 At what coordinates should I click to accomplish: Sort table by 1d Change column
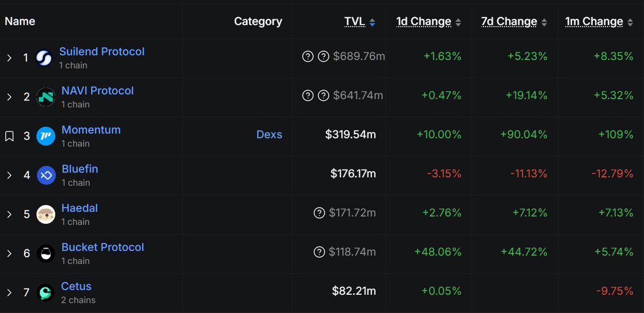428,21
